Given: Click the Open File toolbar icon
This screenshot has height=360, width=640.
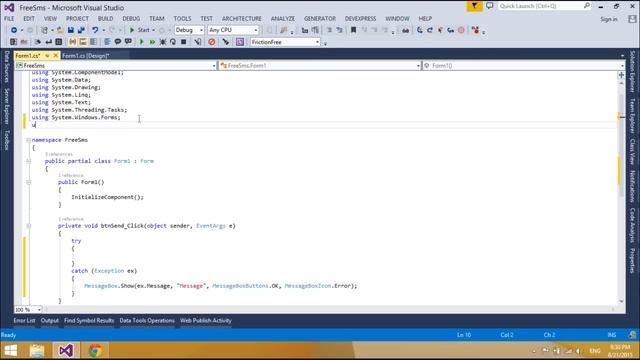Looking at the screenshot, I should click(x=60, y=30).
